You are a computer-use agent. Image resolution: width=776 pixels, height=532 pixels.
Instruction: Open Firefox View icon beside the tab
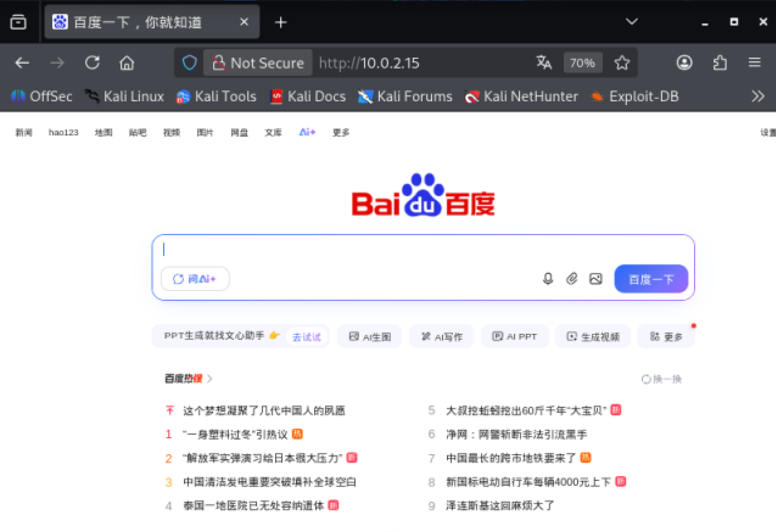tap(18, 22)
